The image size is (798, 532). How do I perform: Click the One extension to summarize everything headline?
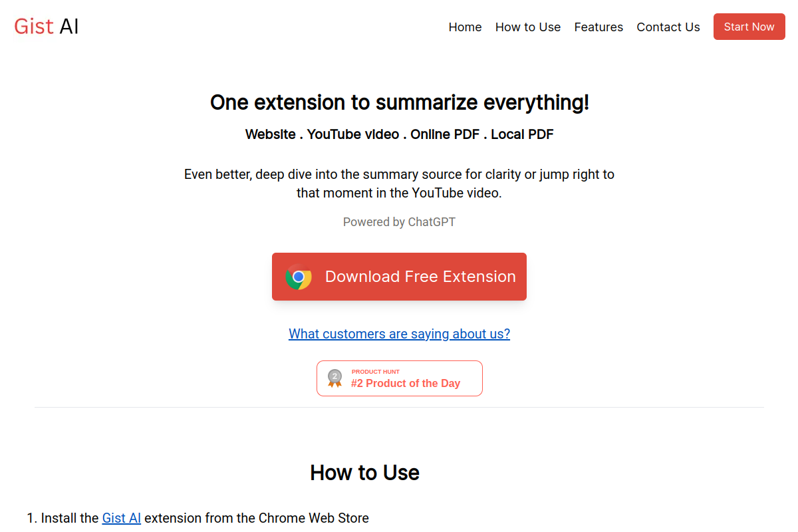399,102
